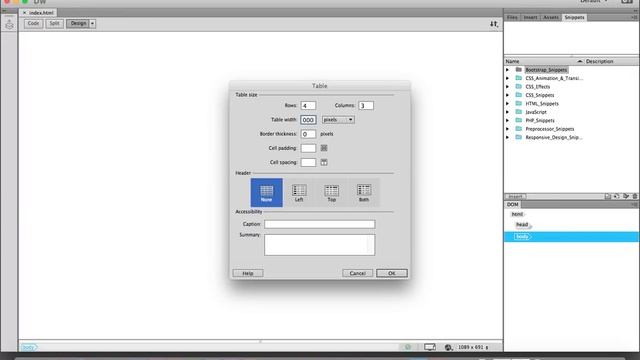Expand the CSS_Animation_&_Transi... folder

pos(508,78)
